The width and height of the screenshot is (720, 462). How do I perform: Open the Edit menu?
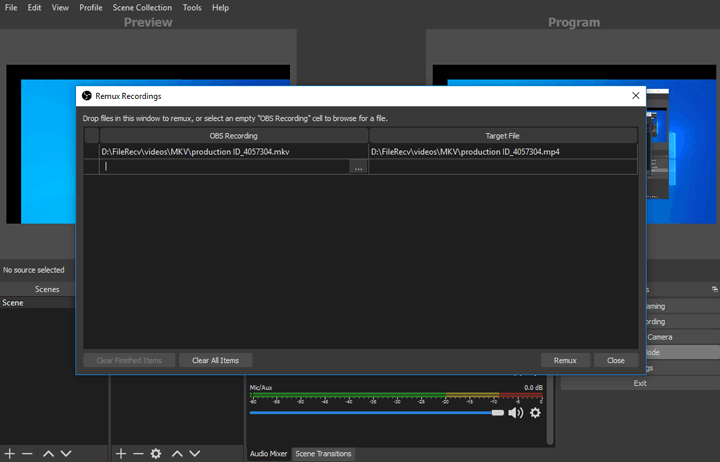[x=34, y=8]
